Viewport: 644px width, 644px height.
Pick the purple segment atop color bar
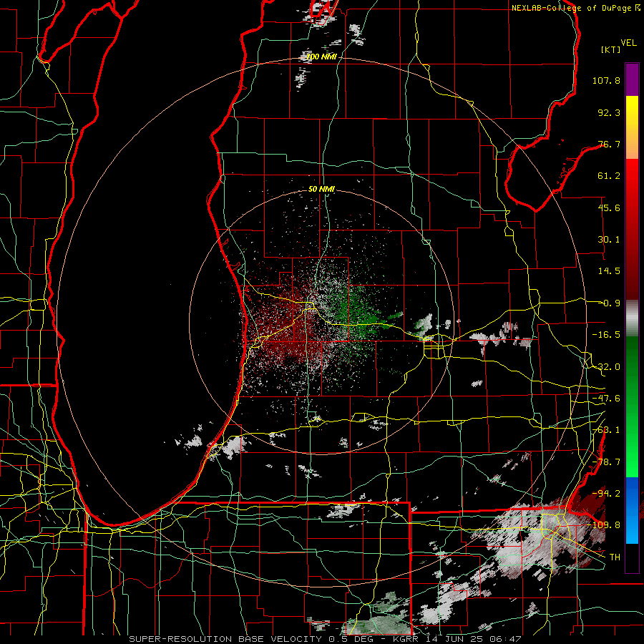(x=632, y=79)
